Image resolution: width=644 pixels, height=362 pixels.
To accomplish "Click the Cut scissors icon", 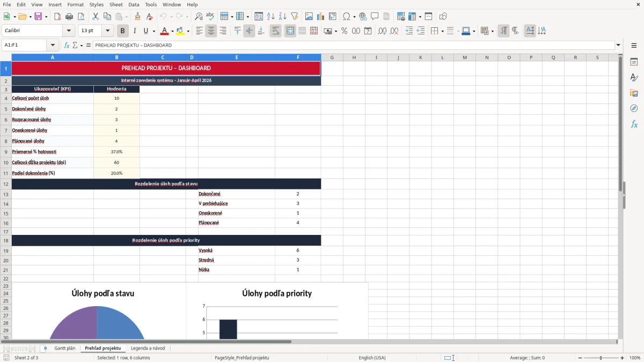I will [x=96, y=17].
